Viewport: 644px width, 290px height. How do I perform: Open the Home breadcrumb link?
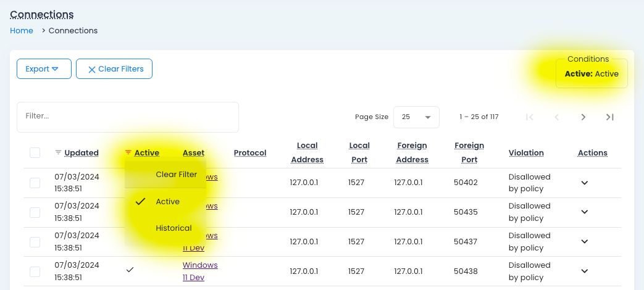point(22,31)
